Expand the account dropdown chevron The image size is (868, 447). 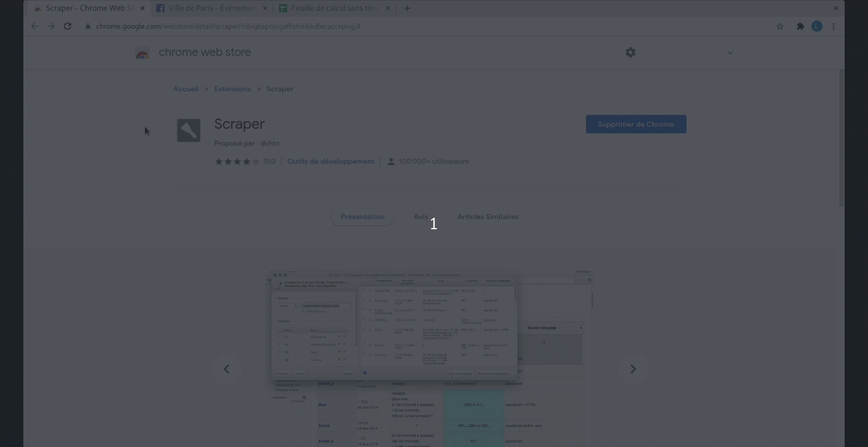730,53
